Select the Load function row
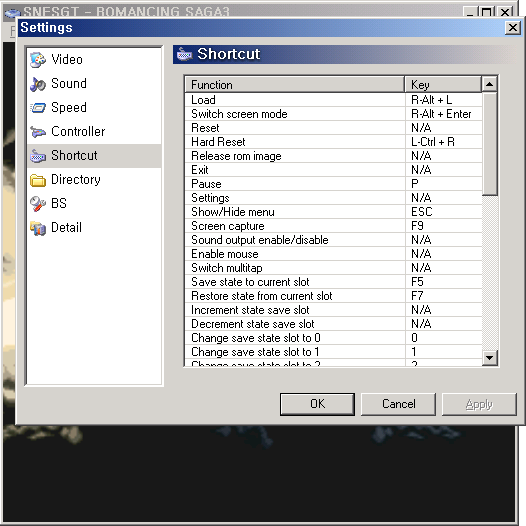 pos(333,100)
